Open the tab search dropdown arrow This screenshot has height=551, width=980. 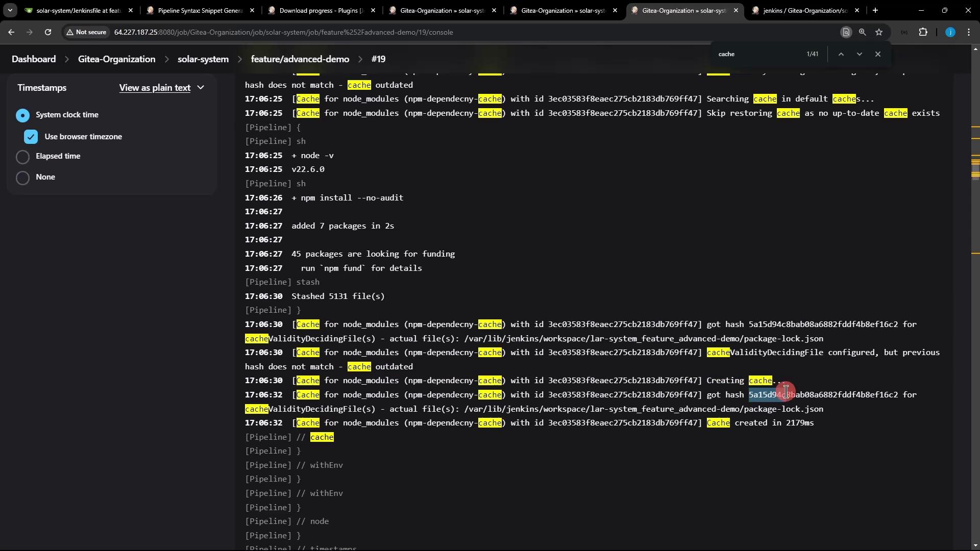point(10,10)
